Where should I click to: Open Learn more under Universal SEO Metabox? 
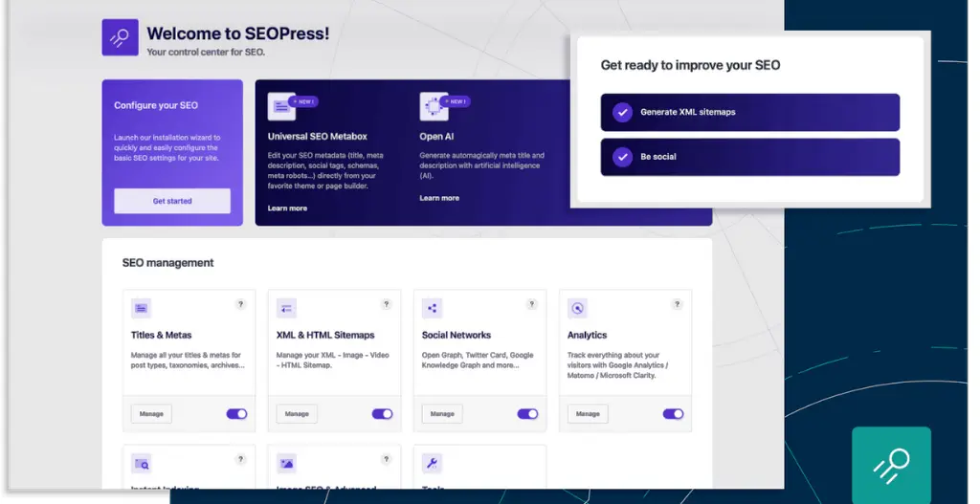click(x=287, y=208)
